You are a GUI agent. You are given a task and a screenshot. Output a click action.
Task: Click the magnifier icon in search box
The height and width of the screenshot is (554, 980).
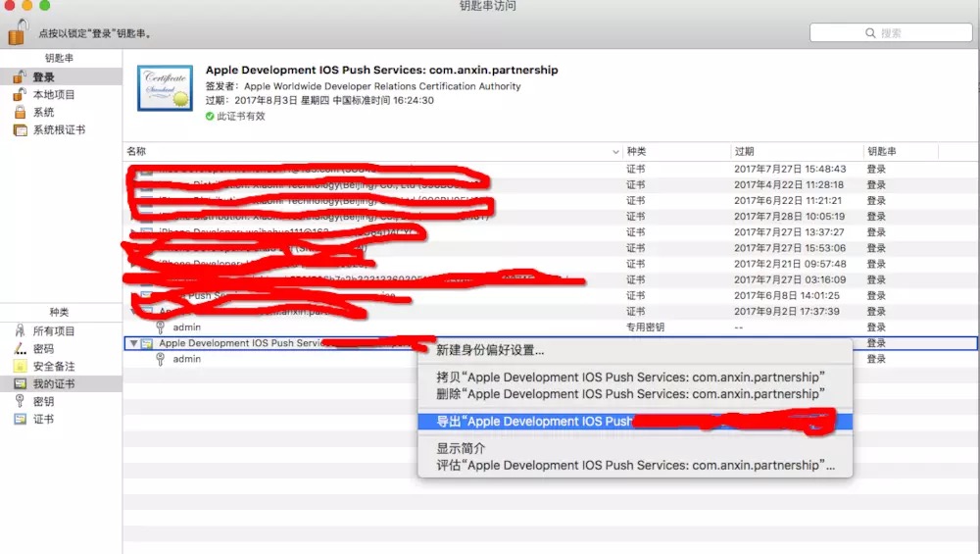(870, 33)
